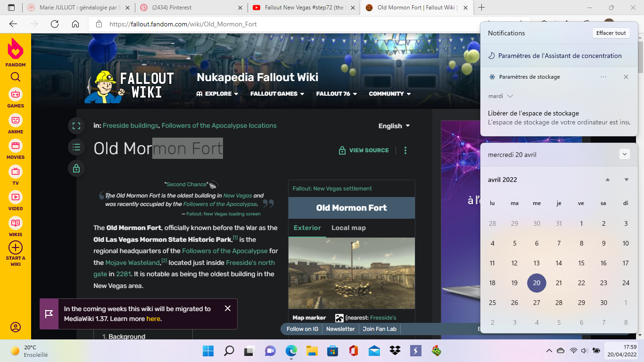Viewport: 644px width, 362px height.
Task: Click the Fallout Wiki Vault Boy logo
Action: pos(129,86)
